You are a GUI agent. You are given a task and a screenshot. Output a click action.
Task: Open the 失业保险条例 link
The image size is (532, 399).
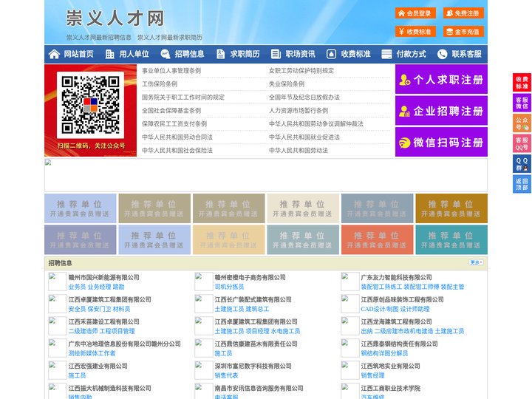coord(287,83)
